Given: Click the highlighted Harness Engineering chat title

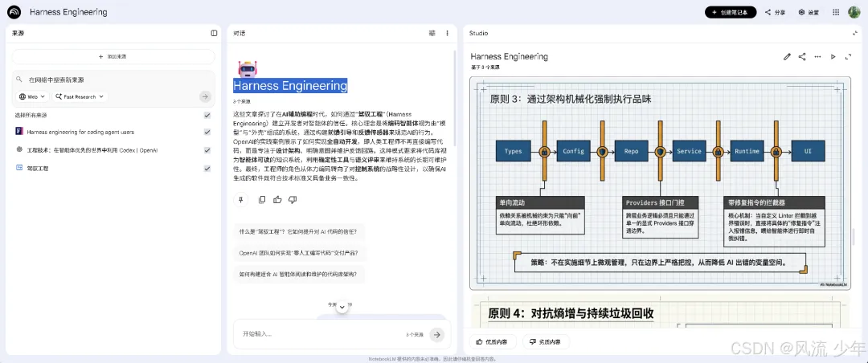Looking at the screenshot, I should pyautogui.click(x=290, y=86).
